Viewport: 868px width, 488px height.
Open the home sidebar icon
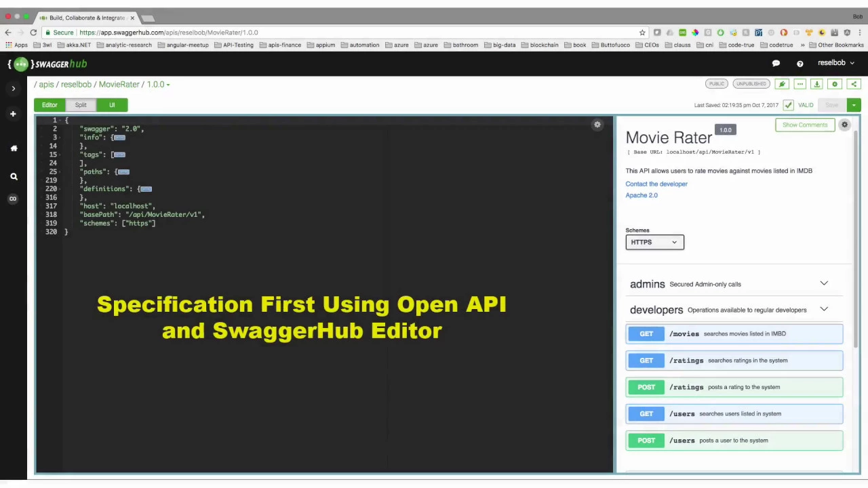[x=14, y=148]
